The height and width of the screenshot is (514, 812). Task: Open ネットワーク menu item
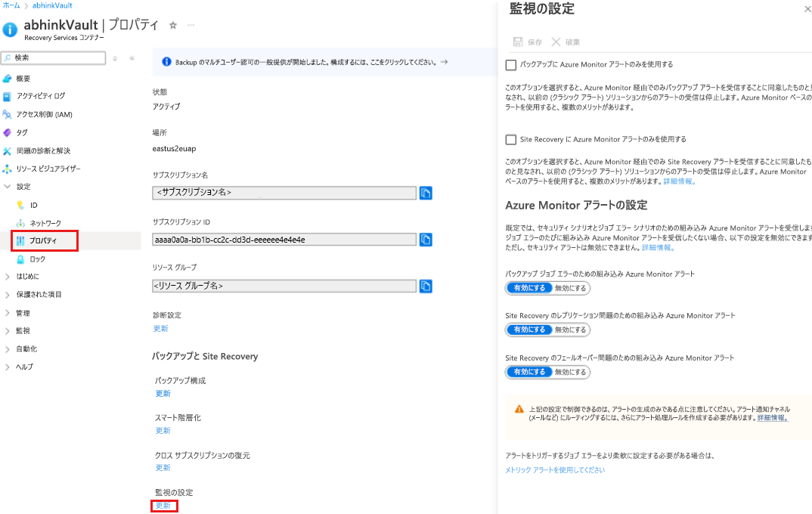[45, 223]
